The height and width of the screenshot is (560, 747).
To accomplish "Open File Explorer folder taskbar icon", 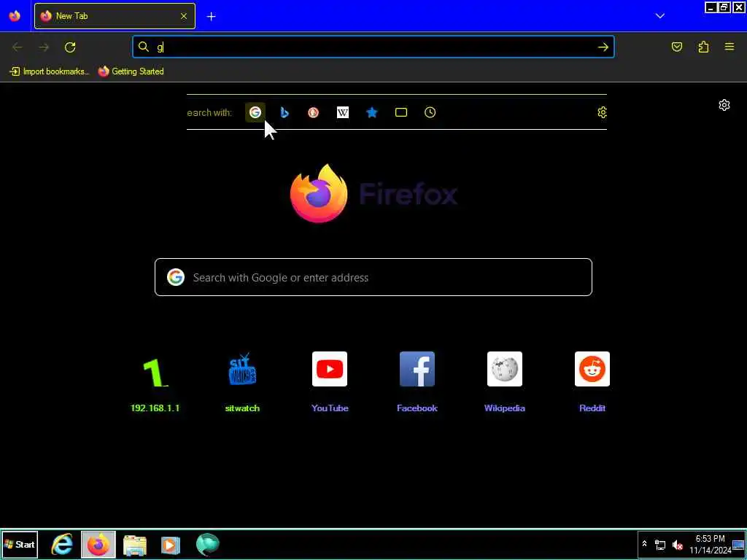I will click(x=135, y=544).
